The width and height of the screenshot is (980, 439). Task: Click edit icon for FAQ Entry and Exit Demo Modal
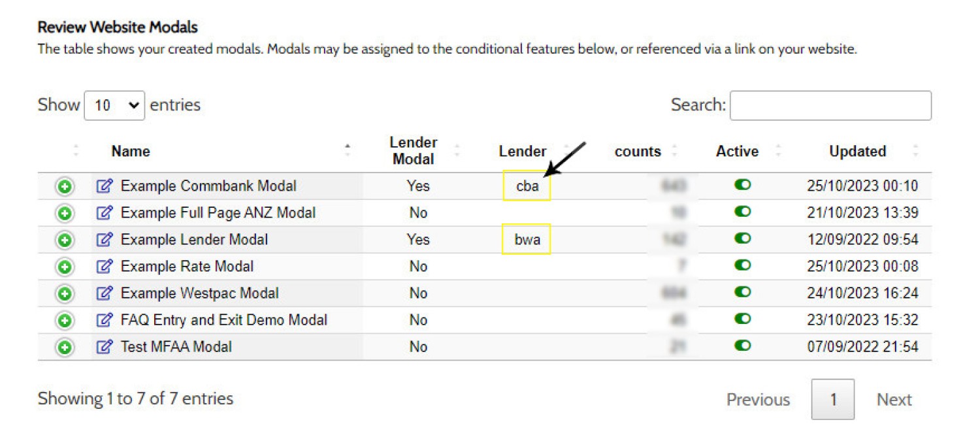click(105, 320)
